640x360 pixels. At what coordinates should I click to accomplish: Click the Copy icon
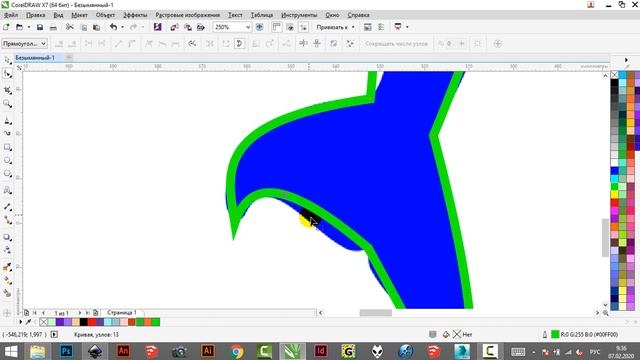click(83, 27)
